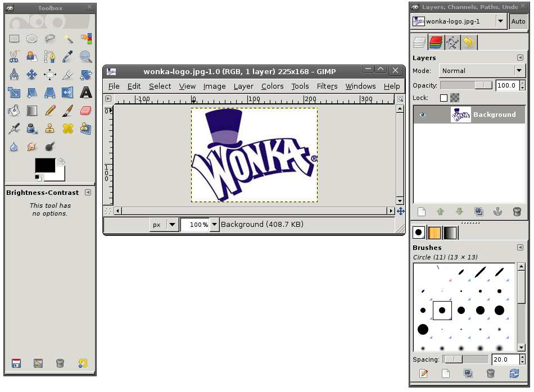Choose the Measure compass tool

coord(14,75)
